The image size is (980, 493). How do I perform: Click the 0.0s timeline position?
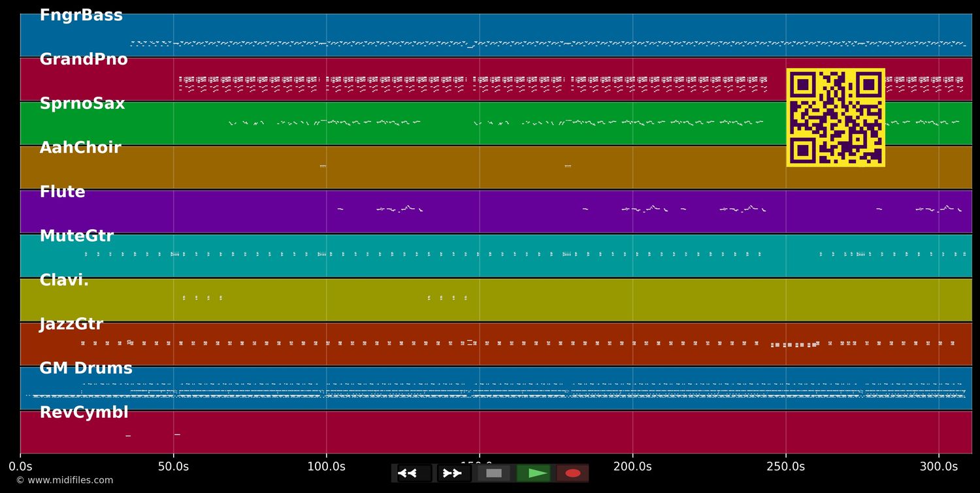click(22, 466)
